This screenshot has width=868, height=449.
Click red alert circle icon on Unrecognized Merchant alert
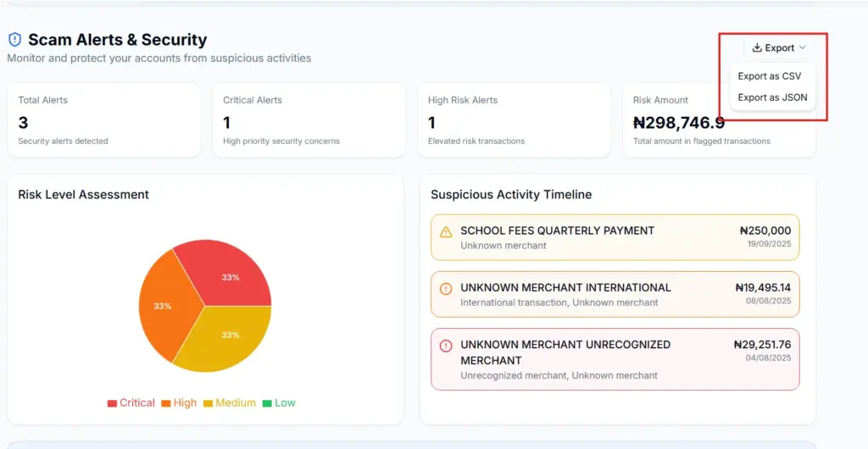(446, 346)
